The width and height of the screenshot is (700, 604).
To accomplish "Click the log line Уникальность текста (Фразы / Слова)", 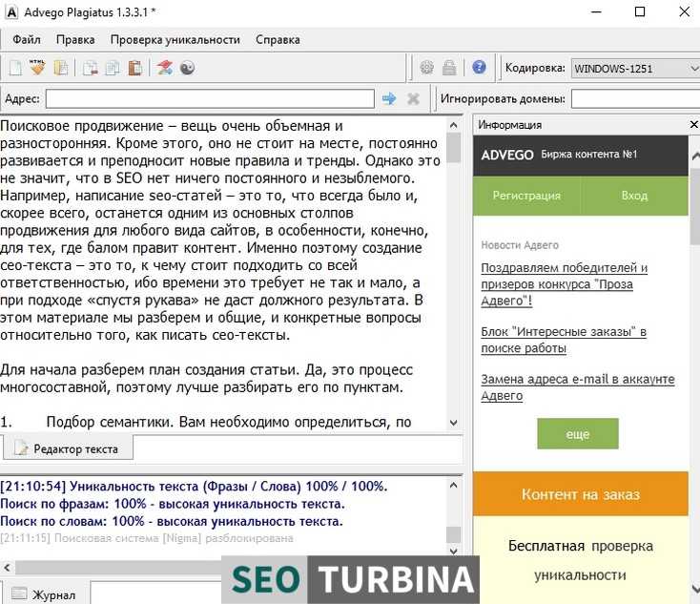I will coord(194,486).
